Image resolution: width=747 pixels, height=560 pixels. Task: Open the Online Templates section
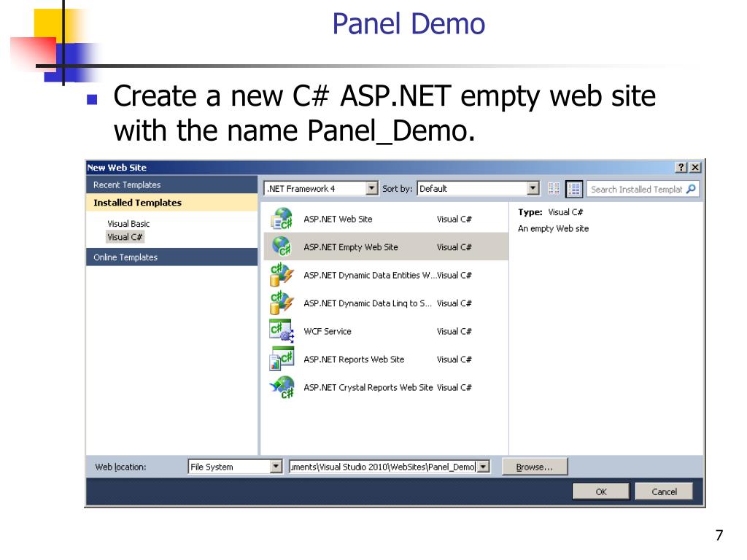[x=171, y=257]
